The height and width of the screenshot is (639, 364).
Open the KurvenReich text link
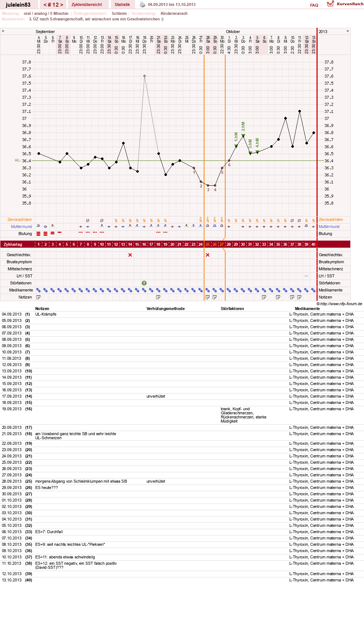click(350, 4)
